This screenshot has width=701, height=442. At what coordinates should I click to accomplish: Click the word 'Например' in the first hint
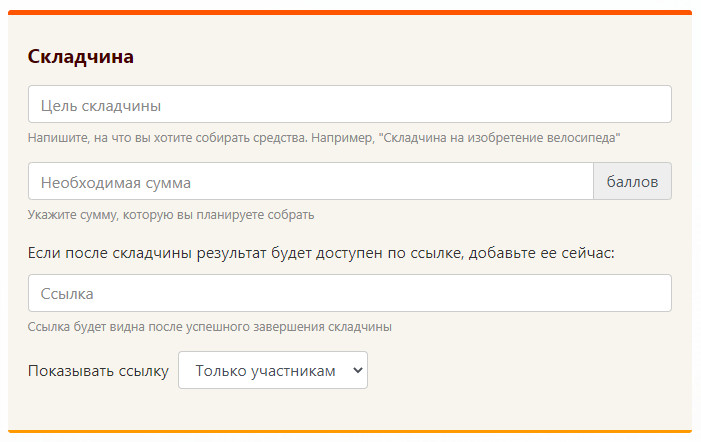(342, 138)
